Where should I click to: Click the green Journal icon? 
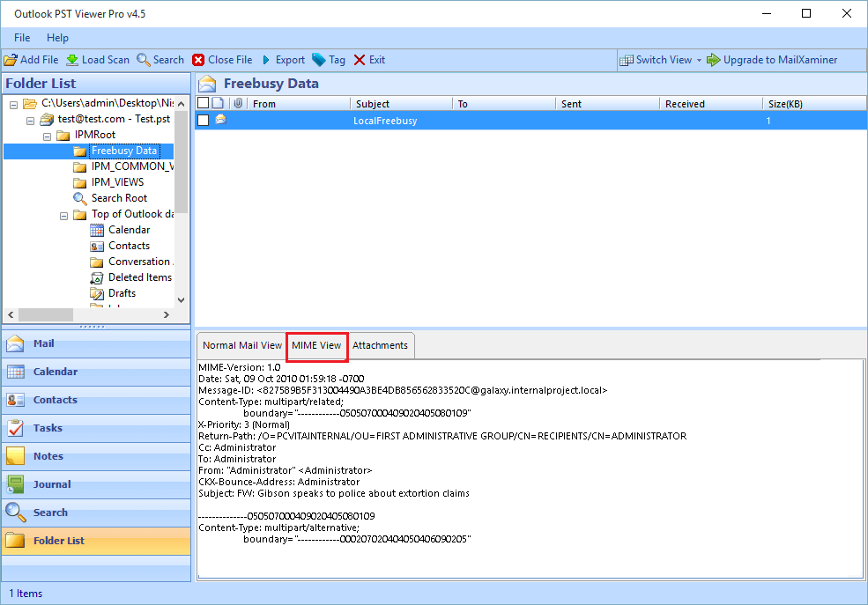pos(16,484)
